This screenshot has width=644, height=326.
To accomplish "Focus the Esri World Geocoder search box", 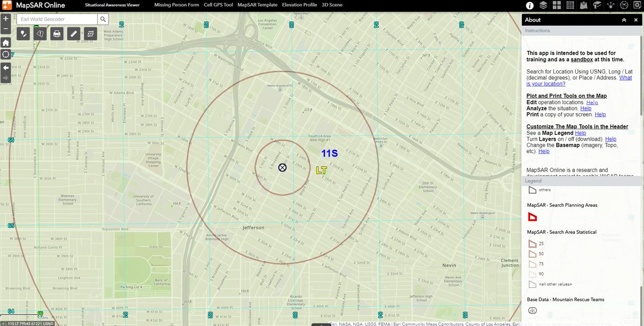I will pos(57,19).
